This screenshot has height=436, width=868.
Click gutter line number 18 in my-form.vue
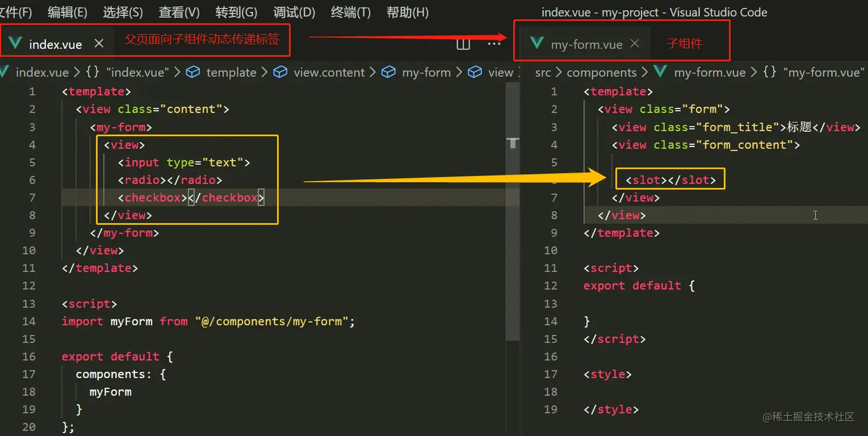551,392
